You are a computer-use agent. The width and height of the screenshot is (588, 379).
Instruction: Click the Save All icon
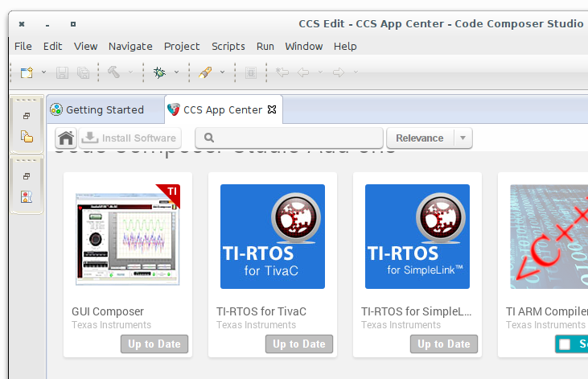click(83, 72)
